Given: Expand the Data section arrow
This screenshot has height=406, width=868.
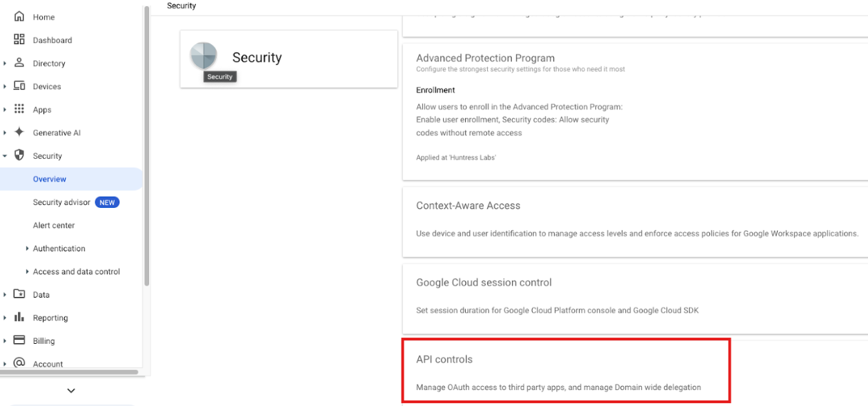Looking at the screenshot, I should (x=5, y=295).
